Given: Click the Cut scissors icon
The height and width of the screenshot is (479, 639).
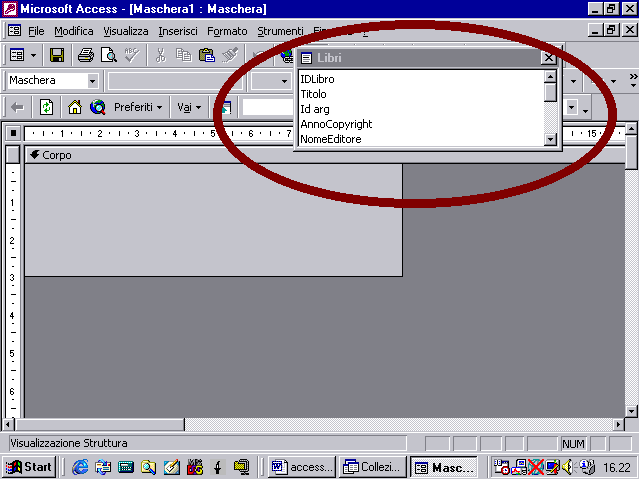Looking at the screenshot, I should click(161, 55).
